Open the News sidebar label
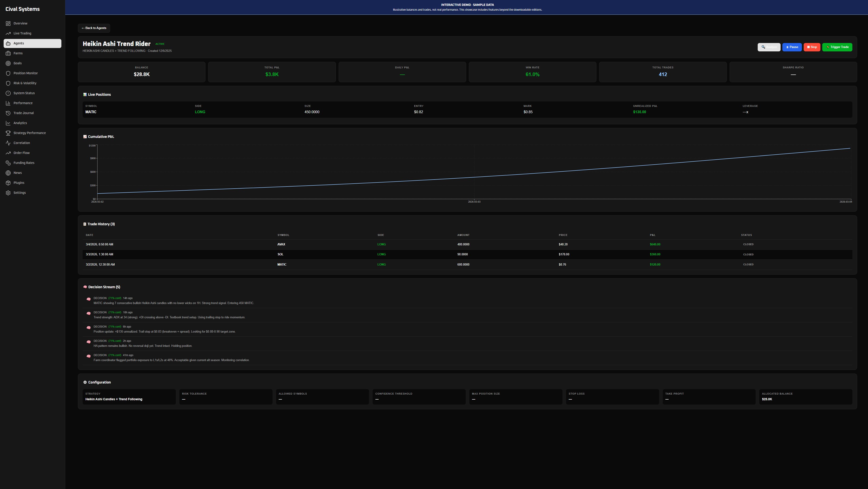868x489 pixels. point(17,173)
